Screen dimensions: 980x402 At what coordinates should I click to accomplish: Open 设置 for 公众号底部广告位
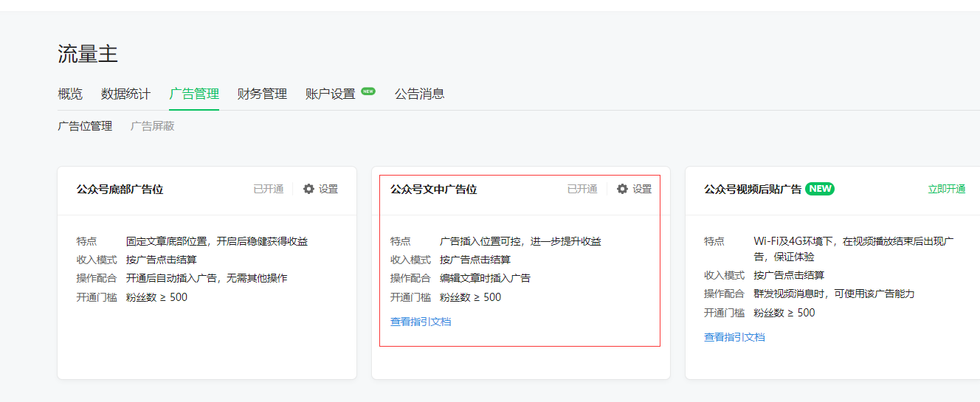coord(328,189)
